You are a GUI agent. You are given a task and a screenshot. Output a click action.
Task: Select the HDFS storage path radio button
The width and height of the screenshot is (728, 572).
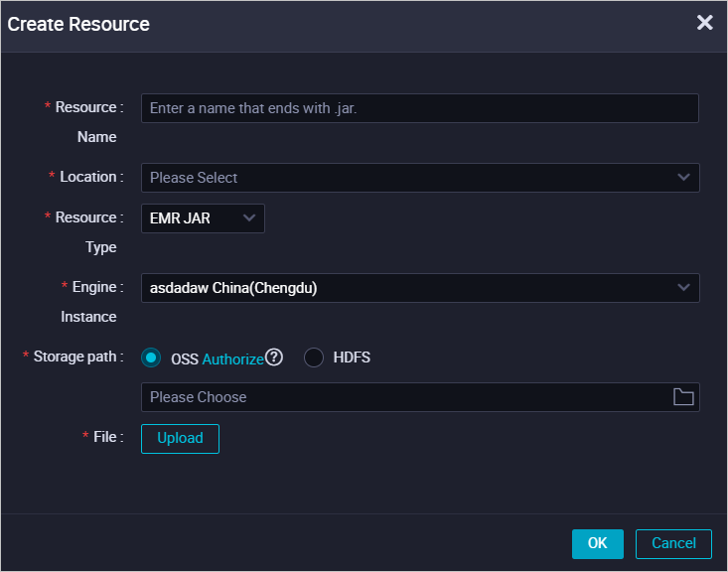pyautogui.click(x=314, y=357)
